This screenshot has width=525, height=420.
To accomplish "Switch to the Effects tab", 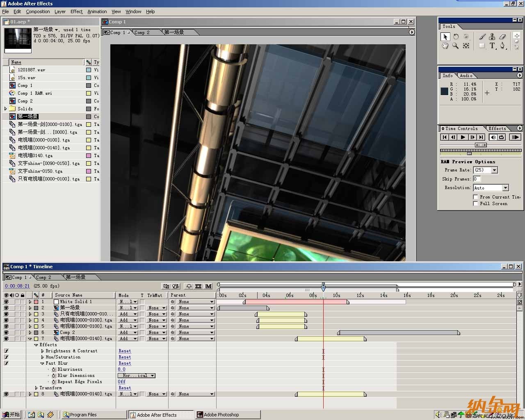I will pos(497,128).
